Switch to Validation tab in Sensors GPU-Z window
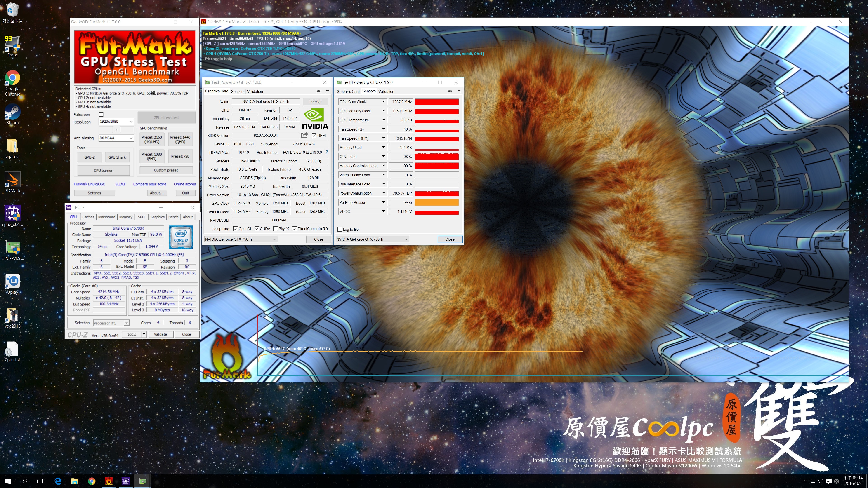Image resolution: width=868 pixels, height=488 pixels. click(386, 91)
